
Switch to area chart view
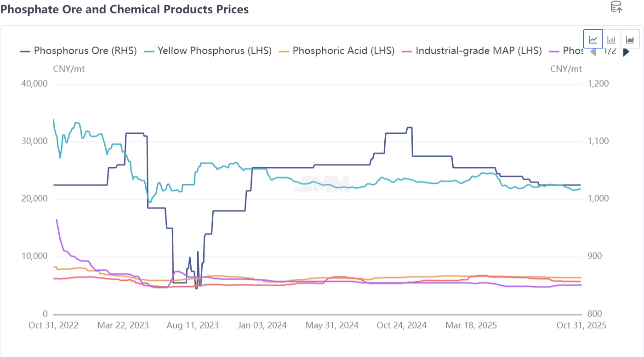pyautogui.click(x=630, y=39)
